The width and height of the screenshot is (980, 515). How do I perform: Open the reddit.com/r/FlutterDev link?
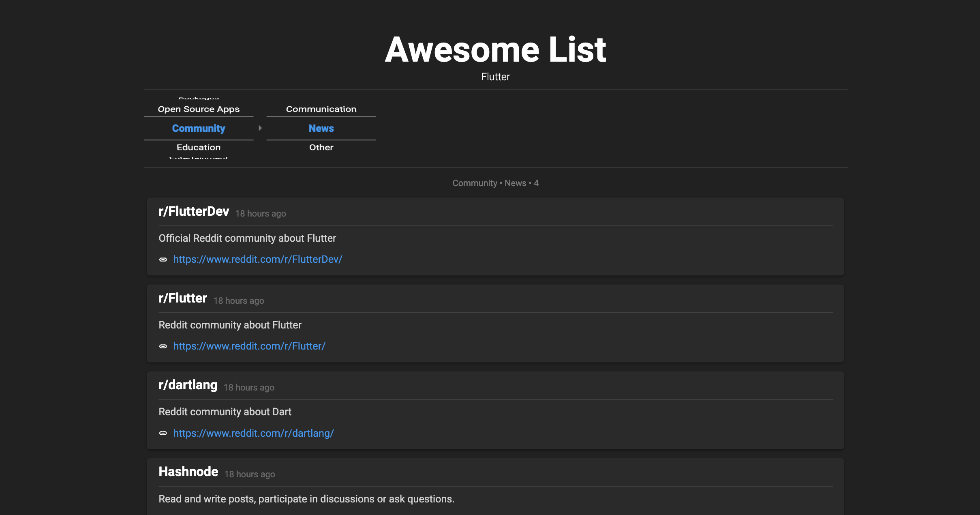(x=258, y=260)
